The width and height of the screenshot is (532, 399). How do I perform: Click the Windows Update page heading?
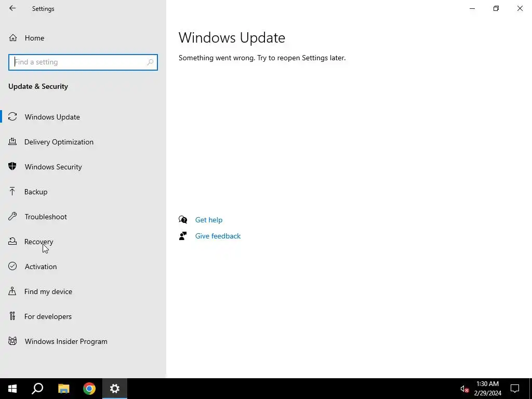click(232, 37)
